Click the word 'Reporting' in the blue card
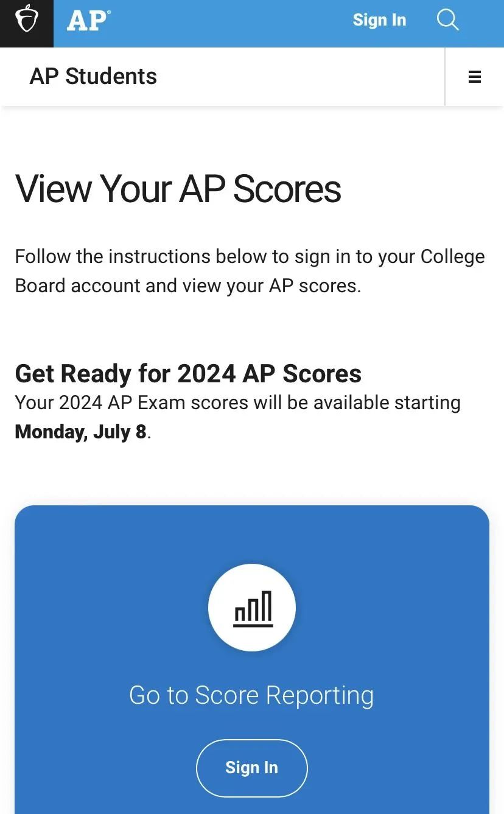 pos(319,695)
